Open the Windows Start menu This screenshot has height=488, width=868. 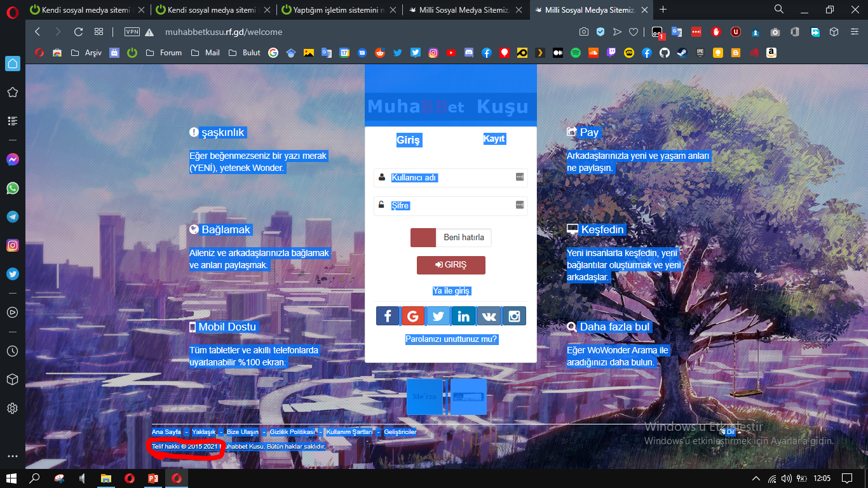[x=10, y=478]
